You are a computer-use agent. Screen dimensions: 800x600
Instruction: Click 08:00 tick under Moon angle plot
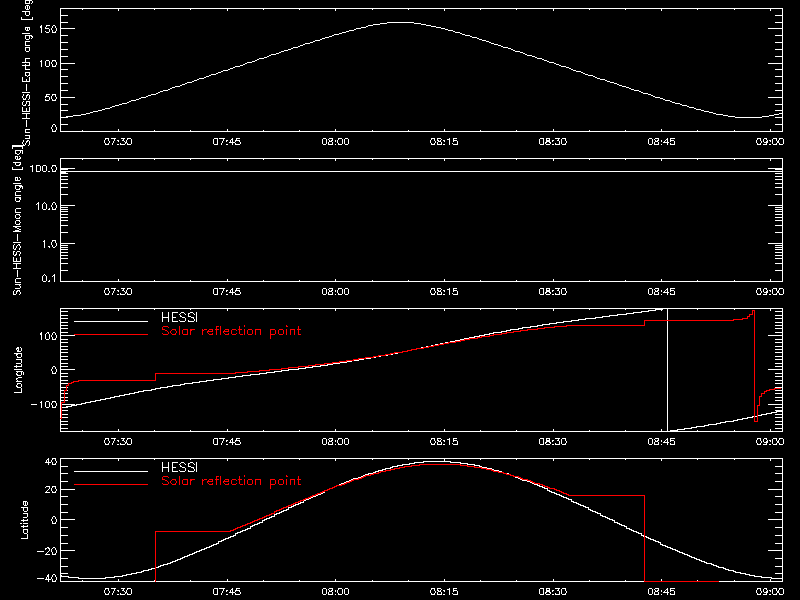[x=335, y=291]
